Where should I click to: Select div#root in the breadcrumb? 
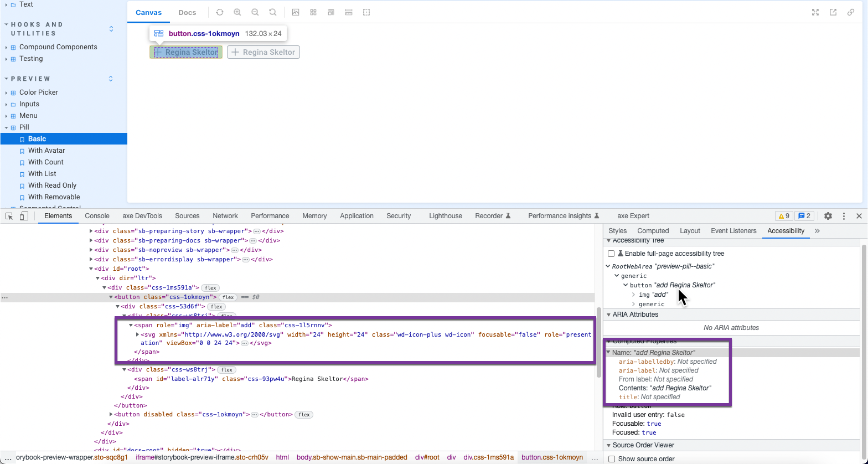427,457
